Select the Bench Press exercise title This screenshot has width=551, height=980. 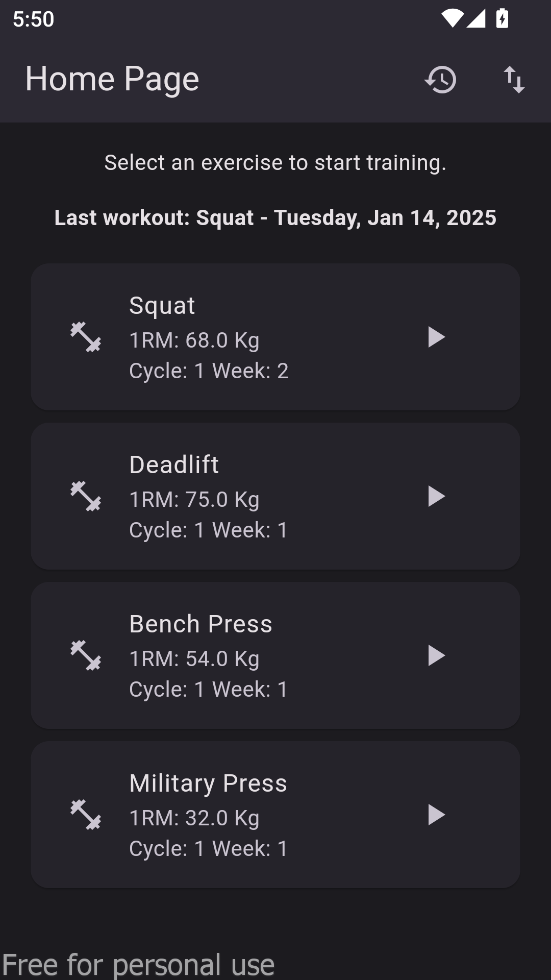click(201, 624)
